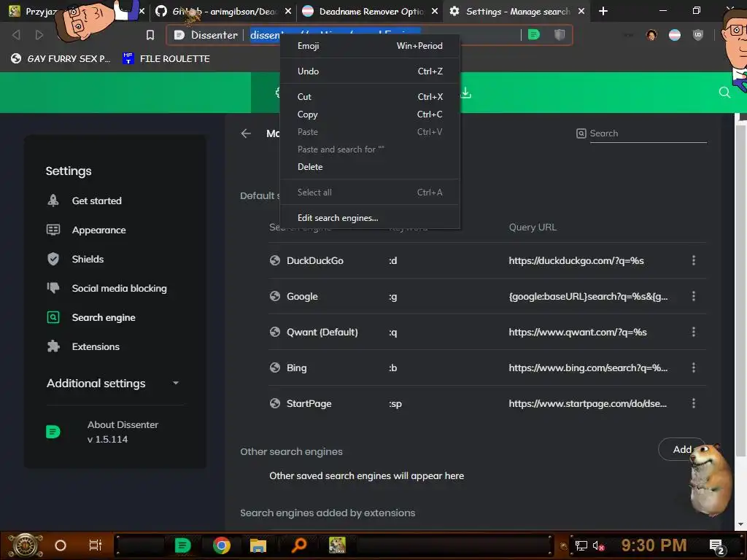Image resolution: width=747 pixels, height=560 pixels.
Task: Click the muted volume tray icon
Action: pos(599,545)
